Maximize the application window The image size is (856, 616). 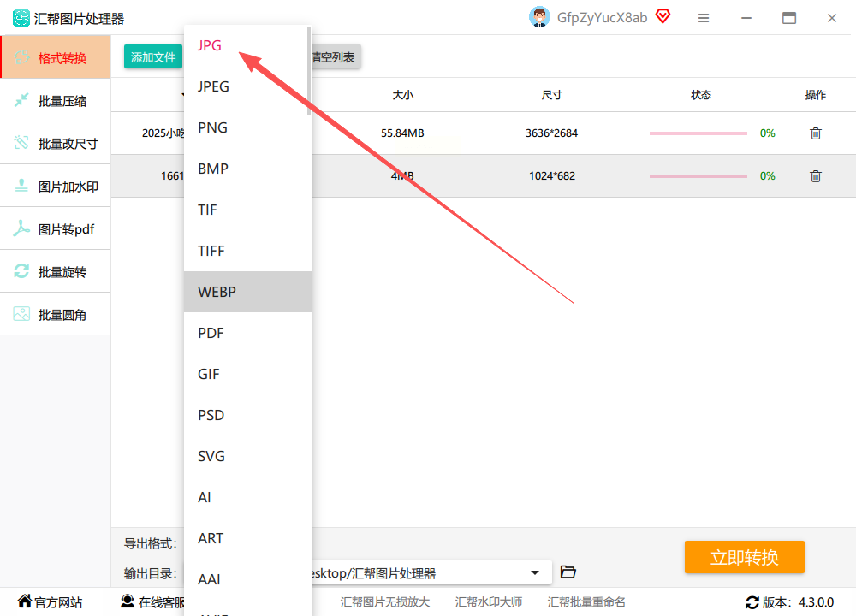click(789, 18)
